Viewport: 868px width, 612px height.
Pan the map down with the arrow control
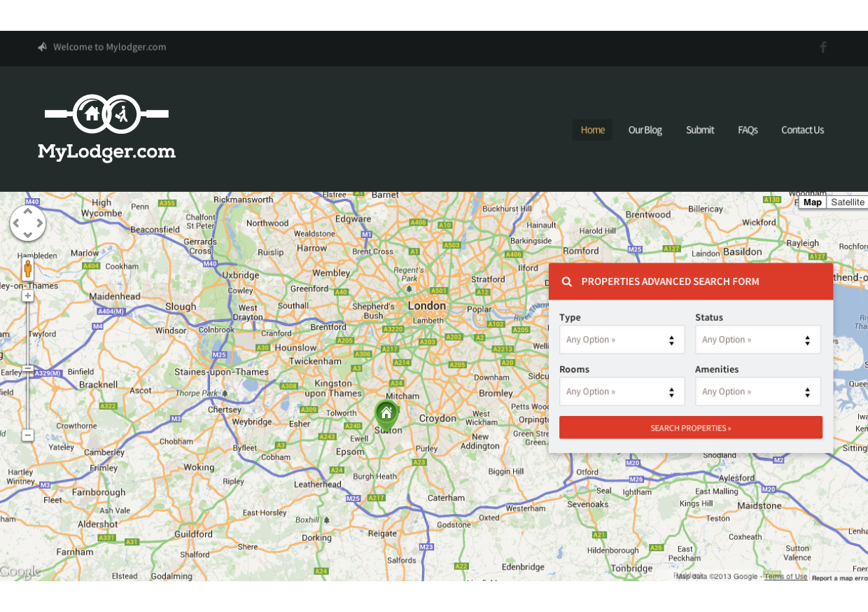pyautogui.click(x=28, y=237)
